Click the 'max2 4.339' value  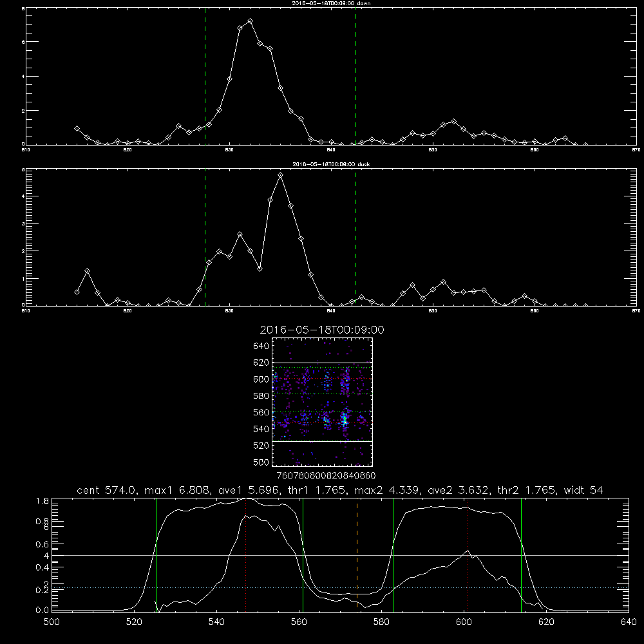(x=386, y=490)
